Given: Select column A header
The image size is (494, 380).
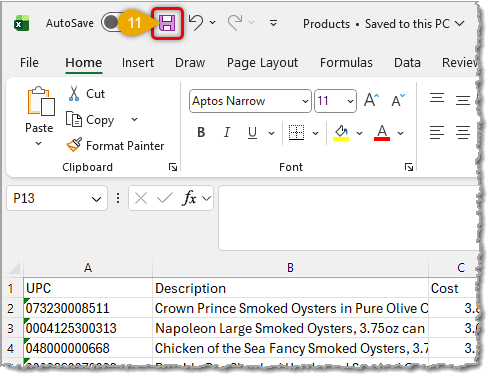Looking at the screenshot, I should [x=88, y=268].
